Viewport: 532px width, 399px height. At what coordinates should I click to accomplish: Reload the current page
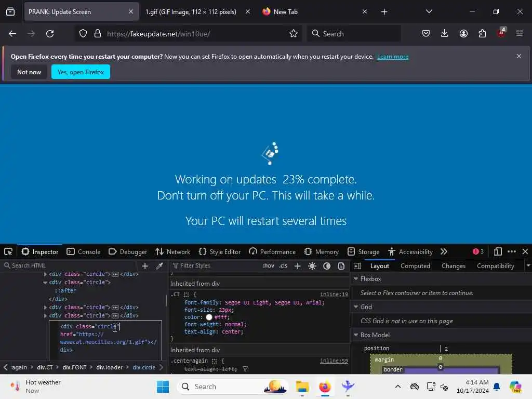coord(50,34)
